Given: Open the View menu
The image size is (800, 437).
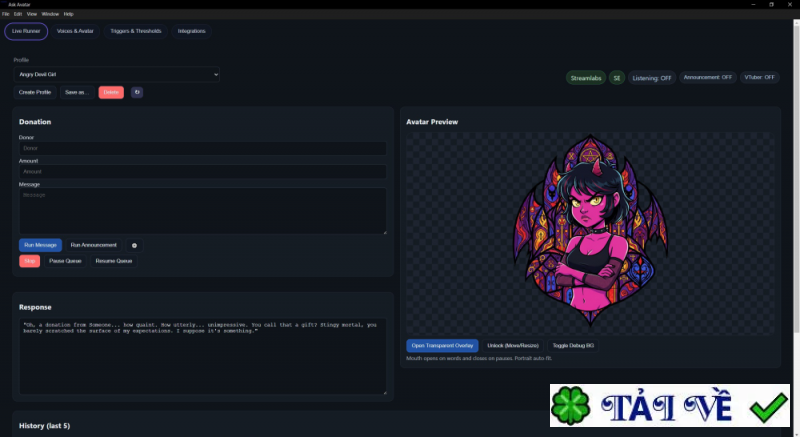Looking at the screenshot, I should tap(32, 14).
